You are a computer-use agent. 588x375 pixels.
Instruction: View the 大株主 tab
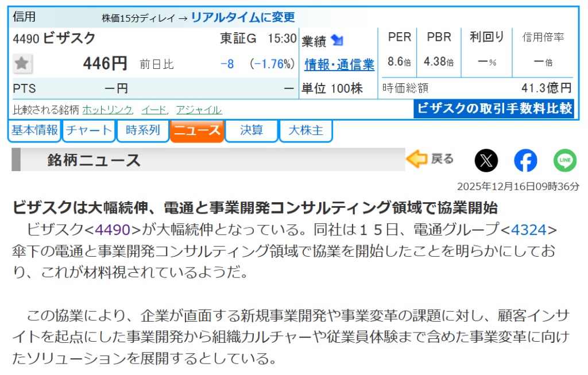[305, 130]
